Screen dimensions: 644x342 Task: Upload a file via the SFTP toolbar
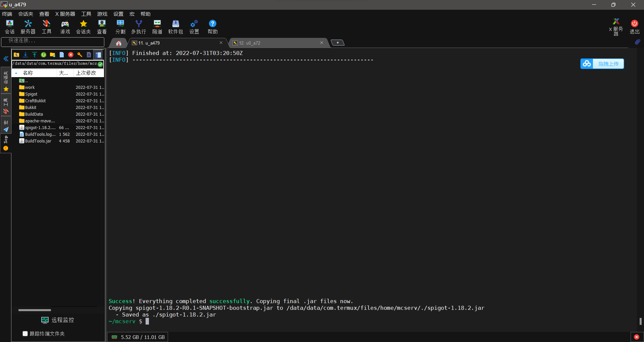point(35,54)
